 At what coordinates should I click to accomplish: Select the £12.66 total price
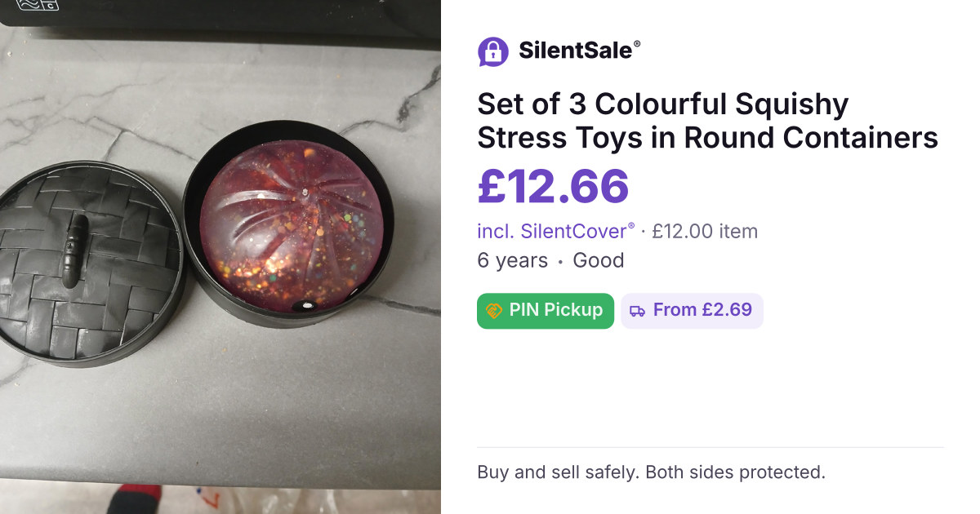point(553,186)
